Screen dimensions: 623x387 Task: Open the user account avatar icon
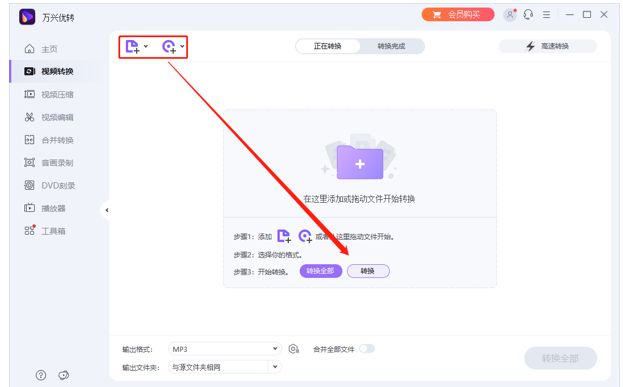510,15
